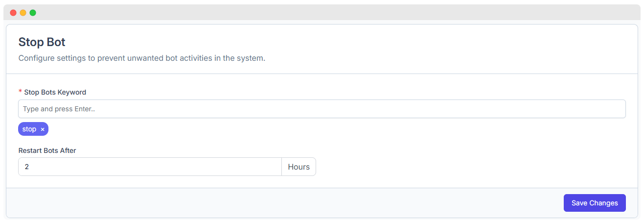This screenshot has width=644, height=224.
Task: Click the "Restart Bots After" label
Action: 47,150
